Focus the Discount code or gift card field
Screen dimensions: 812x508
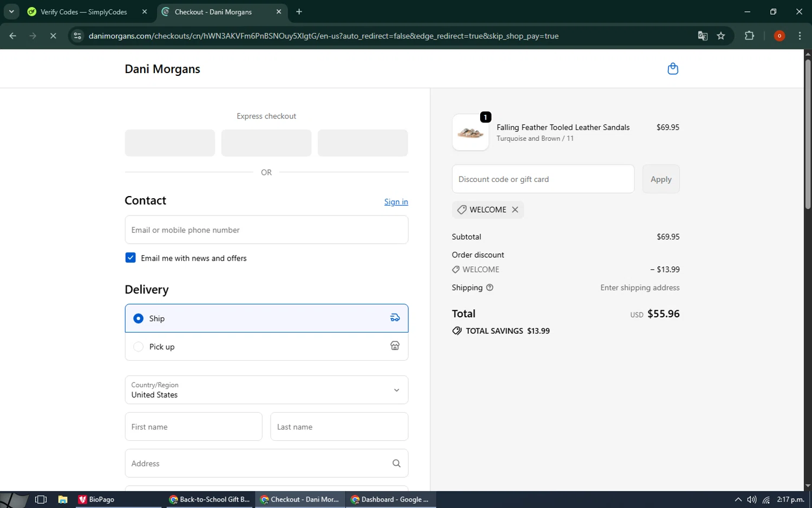click(x=543, y=179)
